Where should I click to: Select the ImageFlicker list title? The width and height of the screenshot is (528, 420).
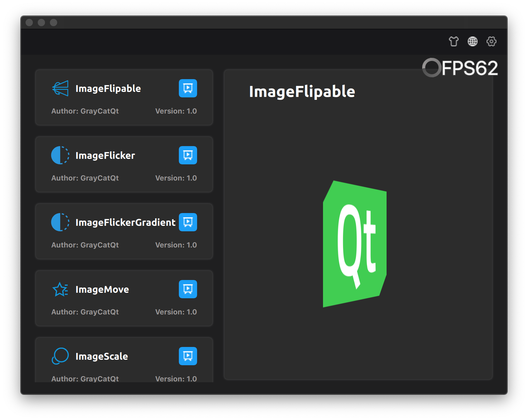click(105, 156)
